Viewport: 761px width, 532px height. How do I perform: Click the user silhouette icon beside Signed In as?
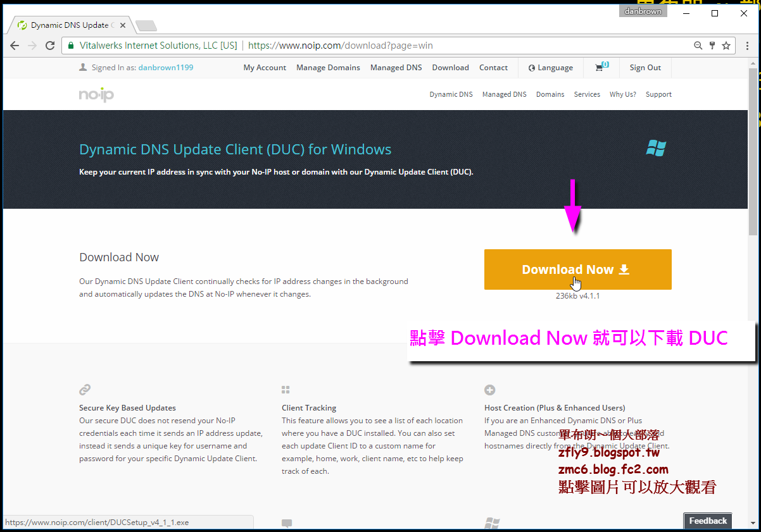click(x=83, y=67)
